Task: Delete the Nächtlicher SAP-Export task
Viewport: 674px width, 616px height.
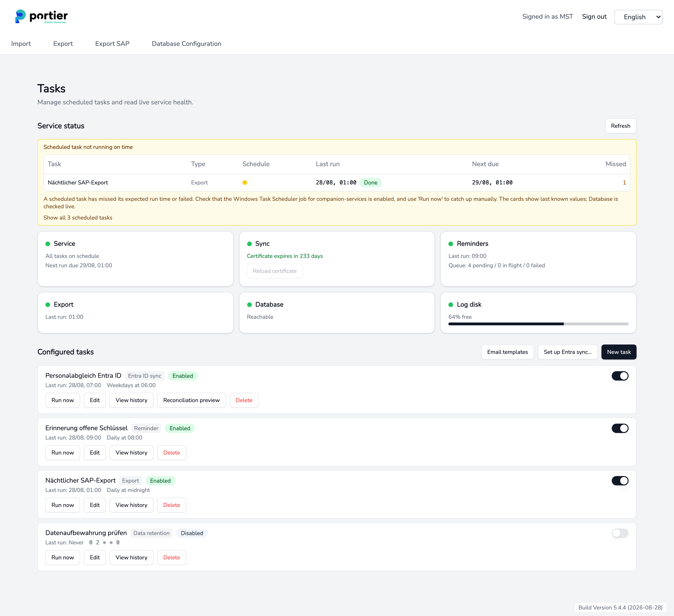Action: [x=172, y=505]
